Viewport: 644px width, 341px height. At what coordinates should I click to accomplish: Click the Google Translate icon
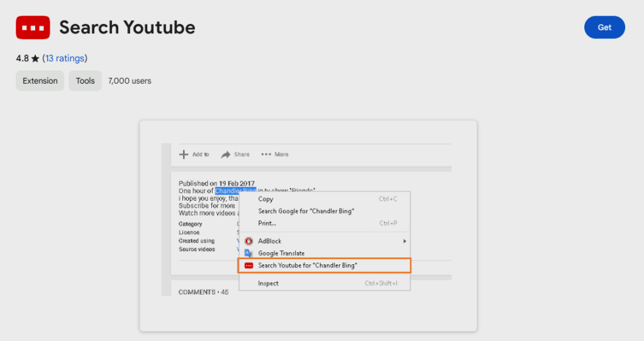249,253
